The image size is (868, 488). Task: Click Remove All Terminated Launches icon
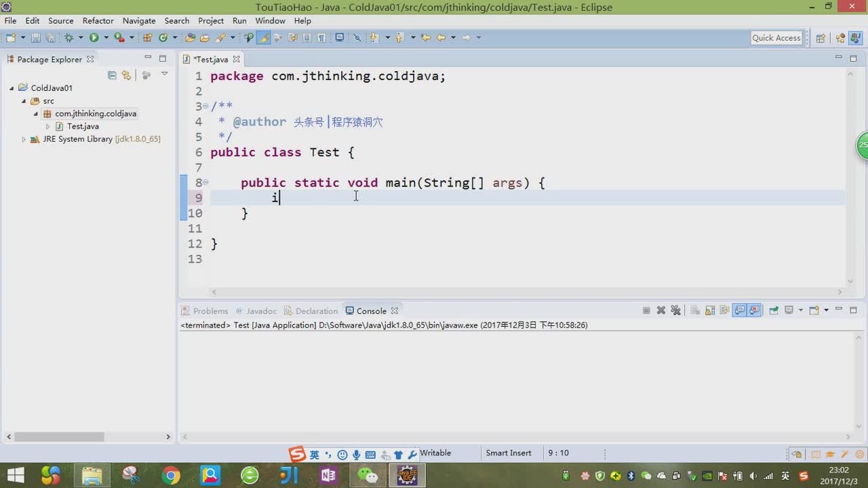(x=675, y=310)
